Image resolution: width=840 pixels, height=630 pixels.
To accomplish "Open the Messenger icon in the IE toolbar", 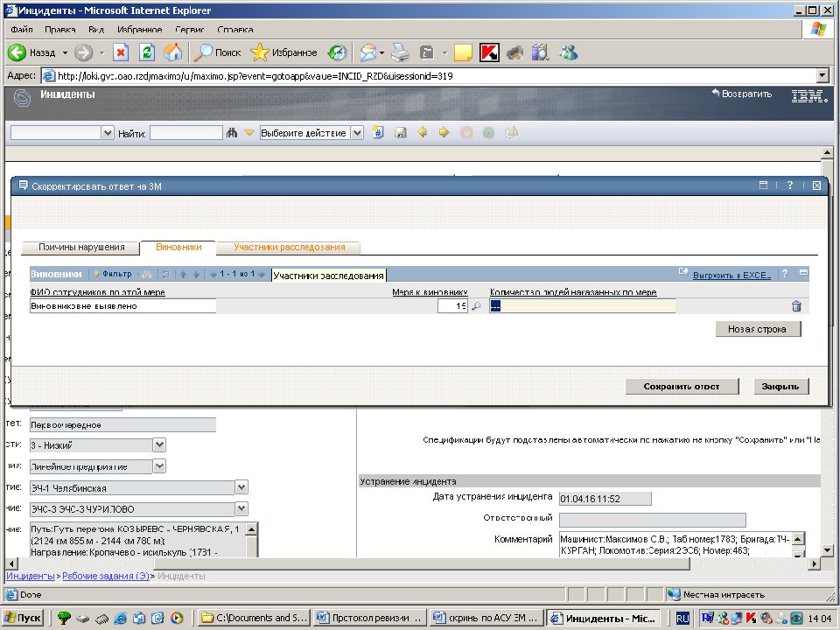I will (569, 52).
